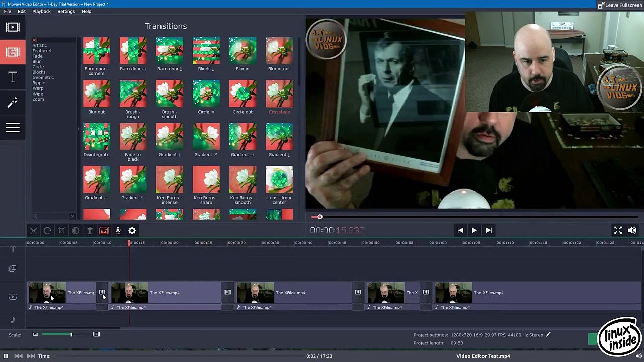Open the color adjustments half-circle tool

tap(75, 231)
